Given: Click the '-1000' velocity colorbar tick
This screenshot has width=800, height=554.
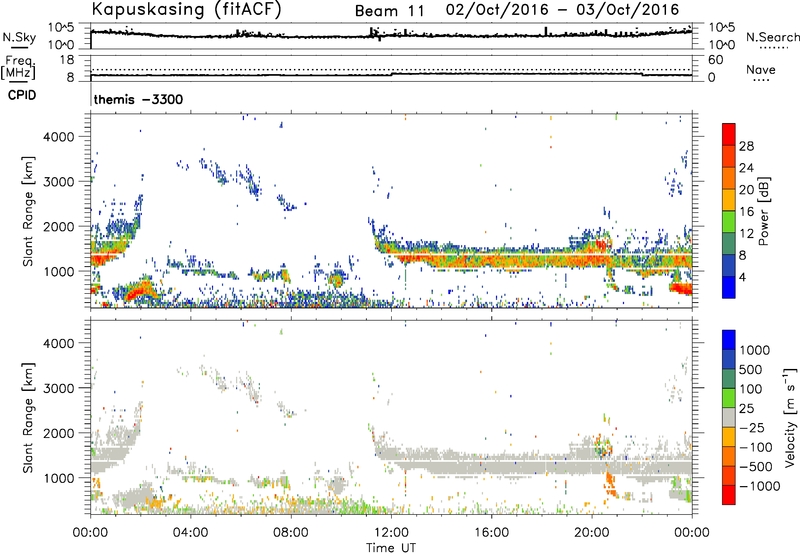Looking at the screenshot, I should [x=760, y=486].
